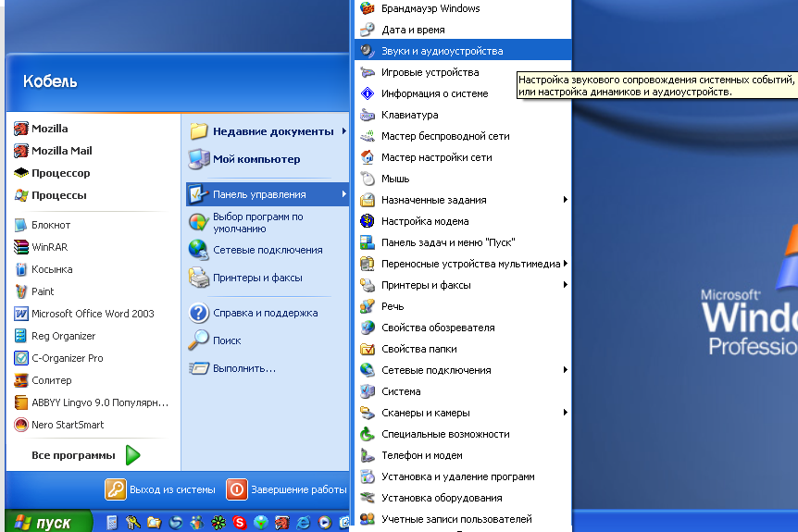
Task: Open Учетные записи пользователей
Action: click(463, 520)
